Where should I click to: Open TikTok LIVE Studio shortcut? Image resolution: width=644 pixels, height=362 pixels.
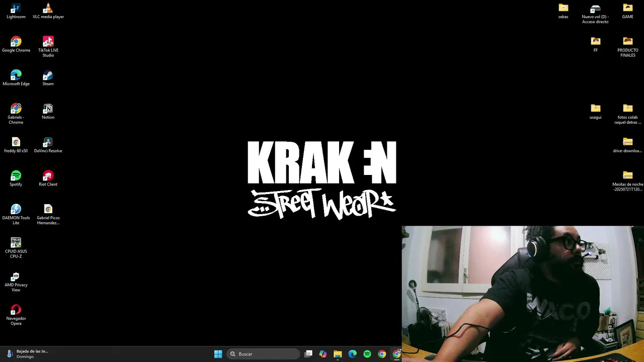pos(48,47)
